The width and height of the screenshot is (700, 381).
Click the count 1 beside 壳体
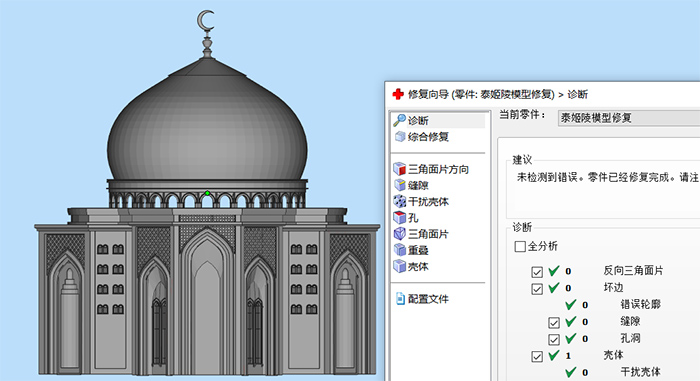568,356
